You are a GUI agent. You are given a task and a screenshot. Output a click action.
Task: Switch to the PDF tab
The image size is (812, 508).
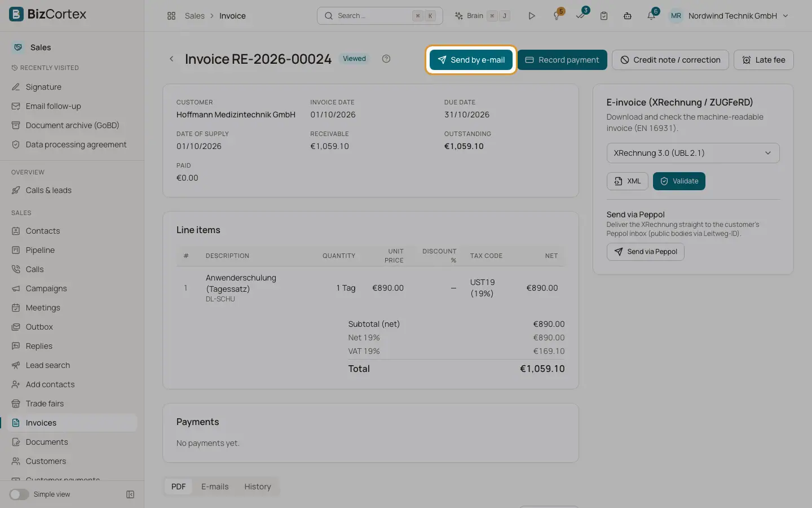[178, 487]
